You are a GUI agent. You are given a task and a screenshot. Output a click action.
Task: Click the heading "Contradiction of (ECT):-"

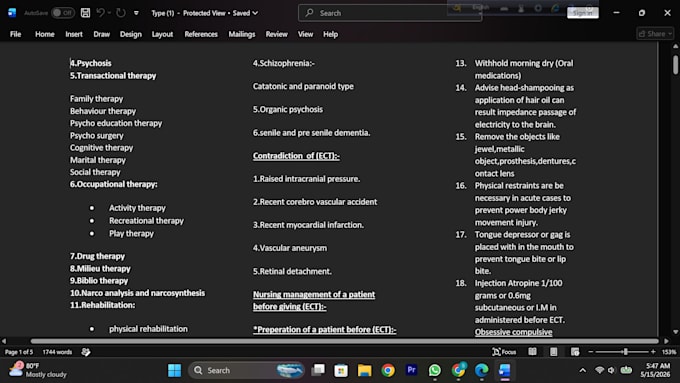(296, 156)
